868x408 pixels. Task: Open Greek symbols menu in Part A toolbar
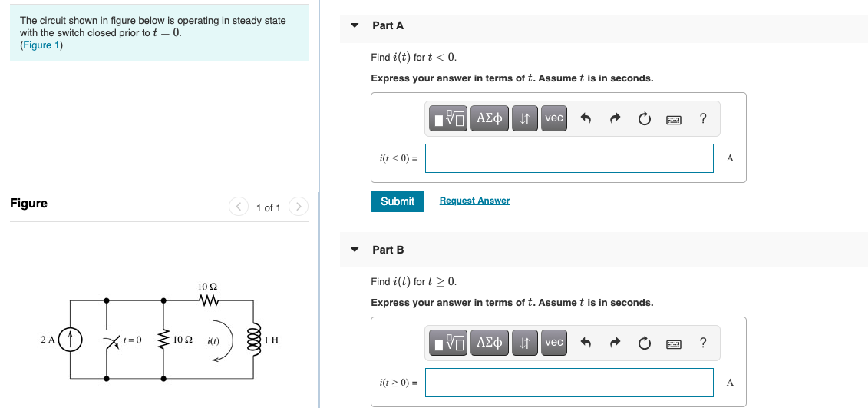click(x=490, y=118)
